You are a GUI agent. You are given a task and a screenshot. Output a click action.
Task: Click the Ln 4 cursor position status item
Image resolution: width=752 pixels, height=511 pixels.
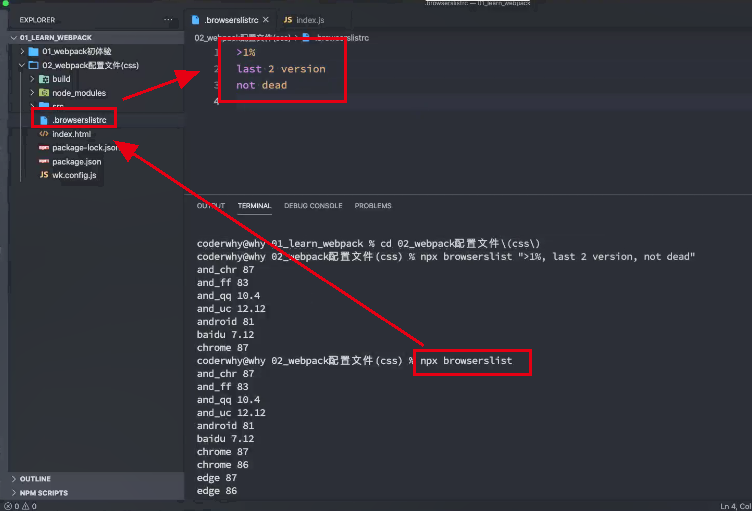(736, 506)
